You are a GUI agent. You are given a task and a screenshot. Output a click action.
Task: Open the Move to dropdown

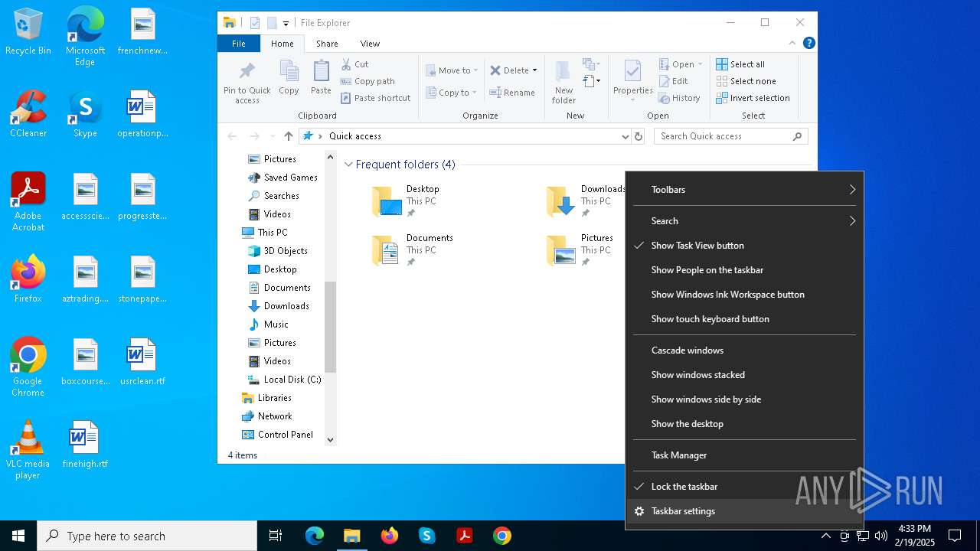(452, 70)
